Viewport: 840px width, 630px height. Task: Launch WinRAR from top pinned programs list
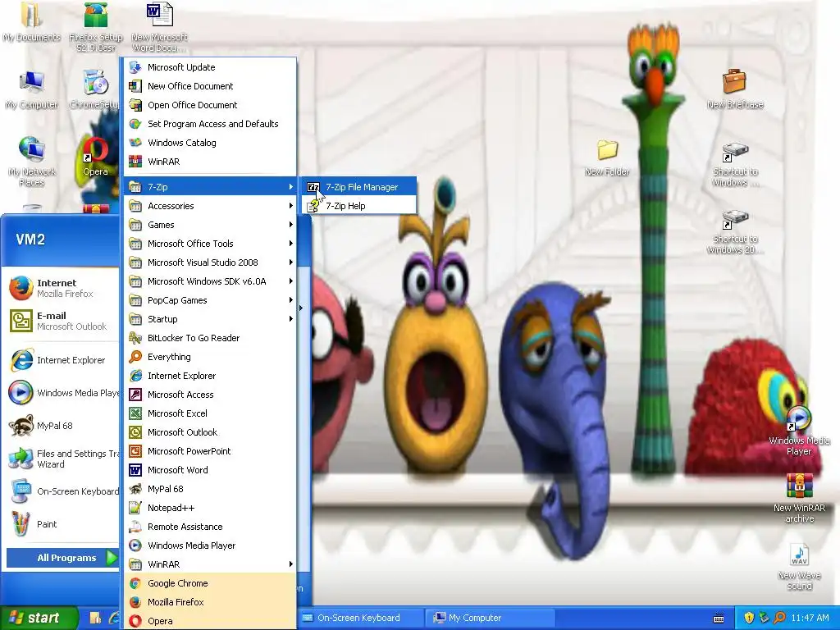(x=210, y=162)
